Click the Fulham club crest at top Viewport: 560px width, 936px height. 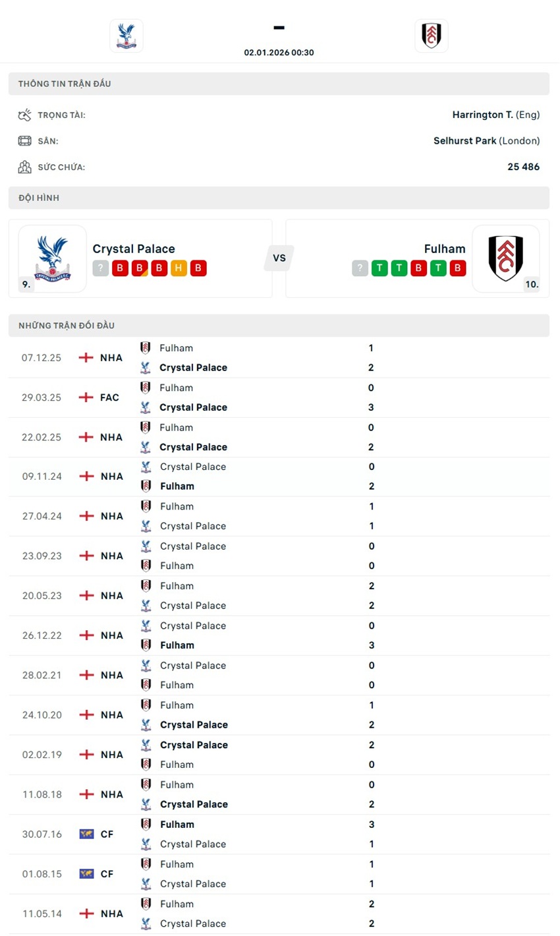(x=432, y=36)
